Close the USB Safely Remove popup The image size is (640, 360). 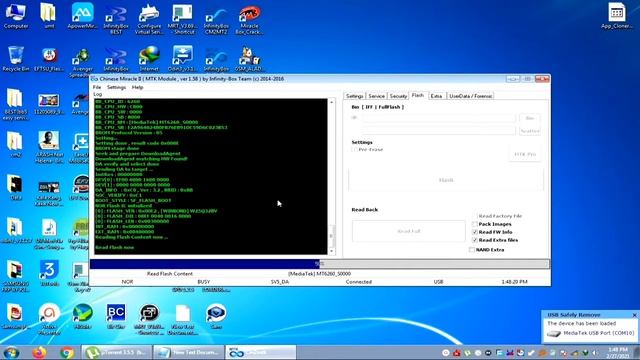coord(634,315)
